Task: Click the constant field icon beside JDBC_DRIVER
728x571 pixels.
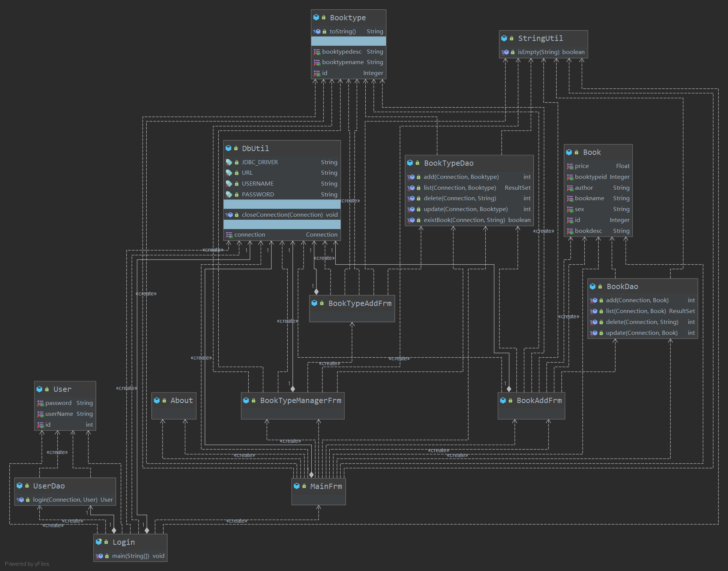Action: [x=229, y=162]
